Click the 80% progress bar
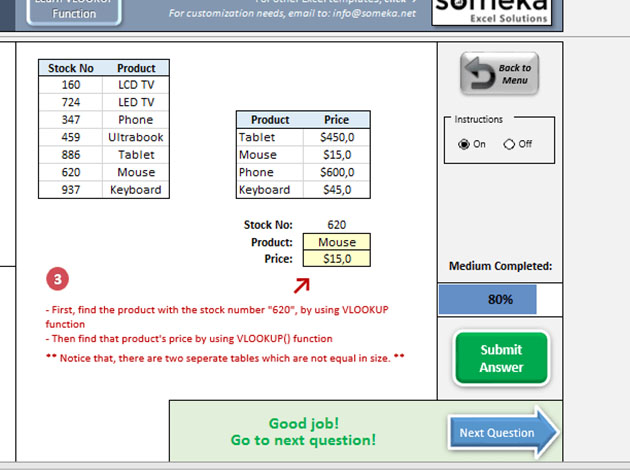This screenshot has height=473, width=630. pos(500,299)
